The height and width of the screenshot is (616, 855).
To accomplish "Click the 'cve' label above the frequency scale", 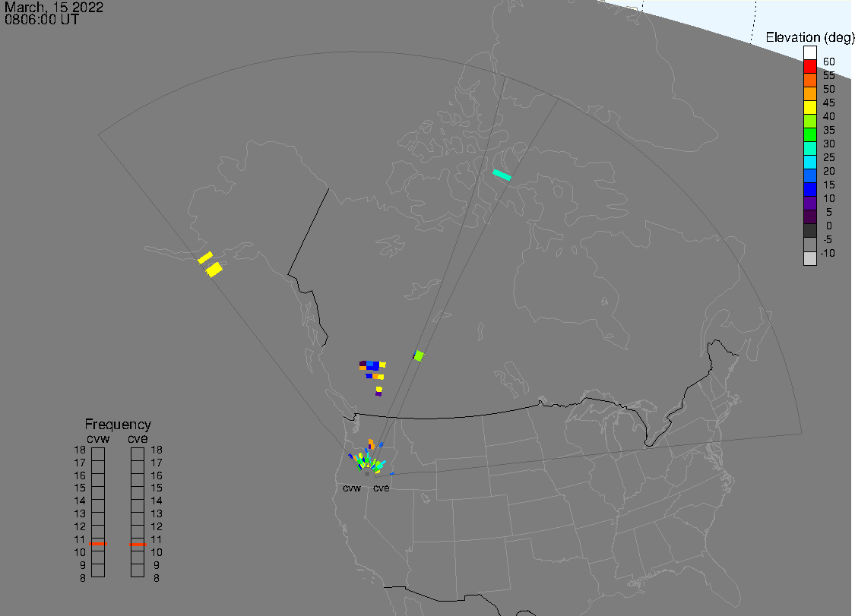I will (138, 439).
